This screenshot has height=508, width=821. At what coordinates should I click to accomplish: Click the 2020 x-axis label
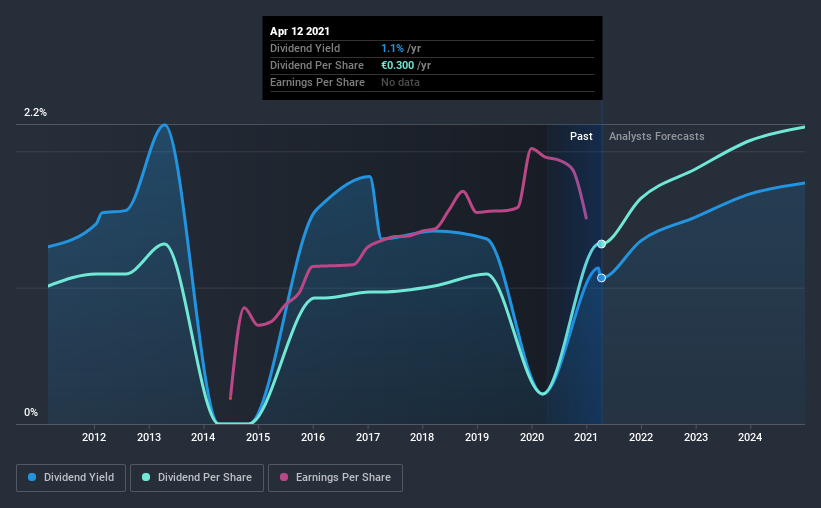tap(532, 437)
